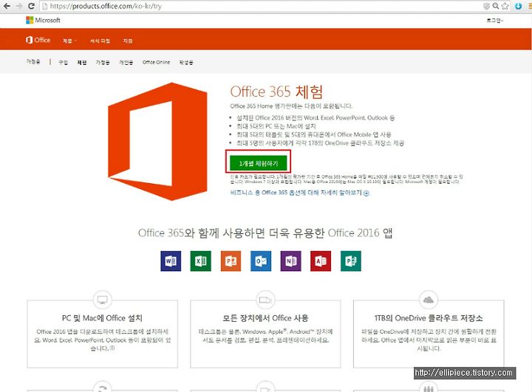Click the blue download extension icon
The width and height of the screenshot is (532, 392).
(x=518, y=6)
